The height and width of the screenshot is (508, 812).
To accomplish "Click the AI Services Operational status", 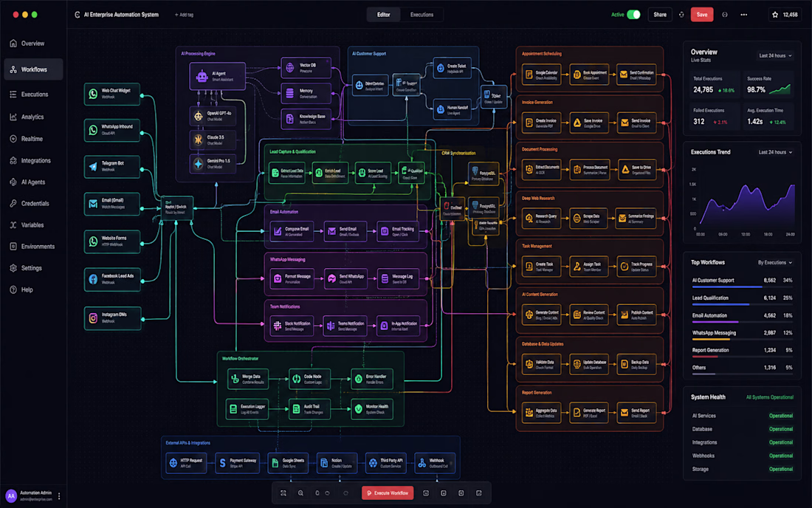I will point(780,416).
